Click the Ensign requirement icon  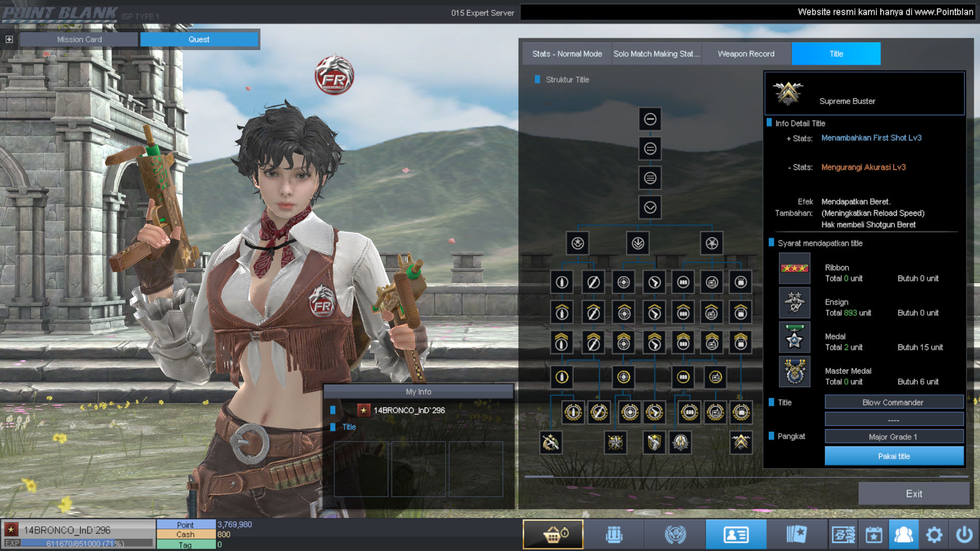[x=794, y=303]
